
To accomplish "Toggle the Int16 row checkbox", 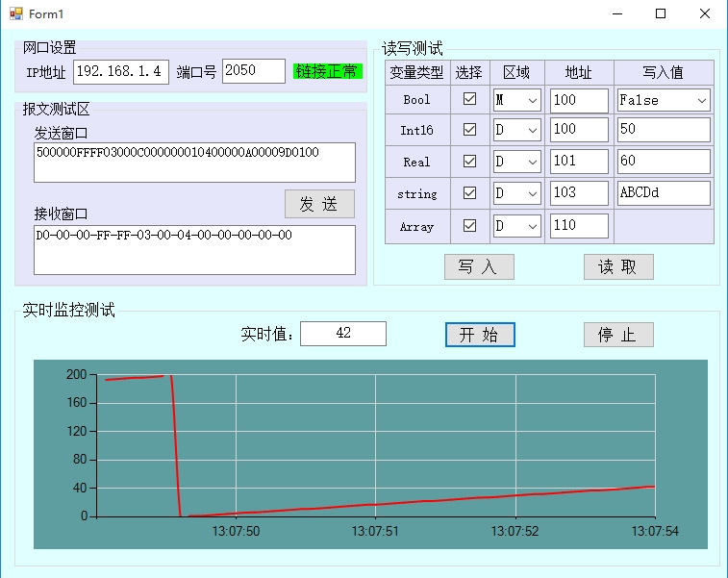I will click(x=469, y=129).
